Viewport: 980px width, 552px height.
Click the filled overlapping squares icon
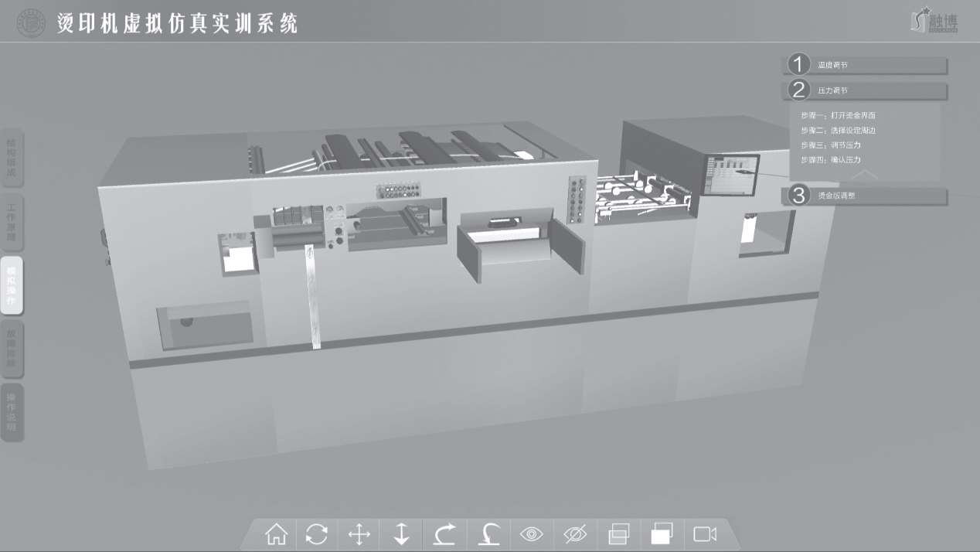click(x=662, y=534)
